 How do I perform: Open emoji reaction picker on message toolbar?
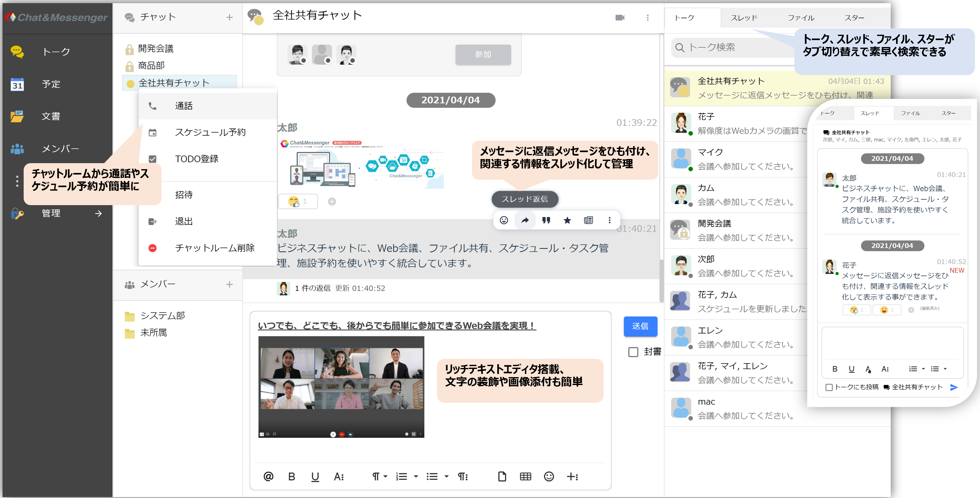click(x=504, y=220)
